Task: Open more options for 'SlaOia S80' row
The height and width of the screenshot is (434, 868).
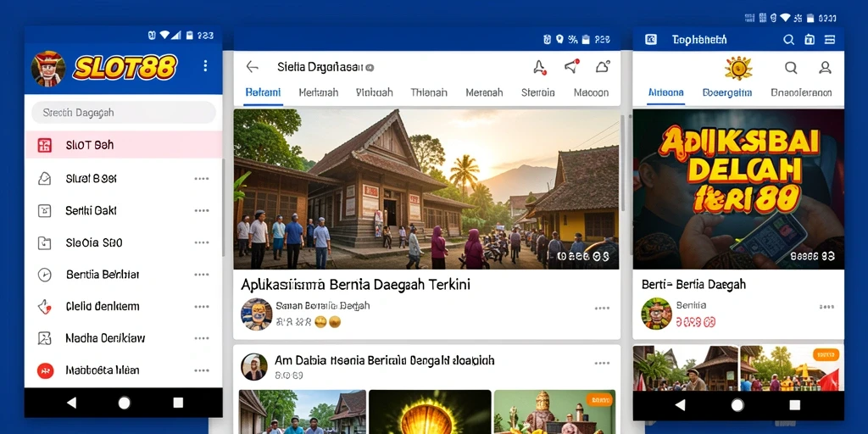Action: (202, 242)
